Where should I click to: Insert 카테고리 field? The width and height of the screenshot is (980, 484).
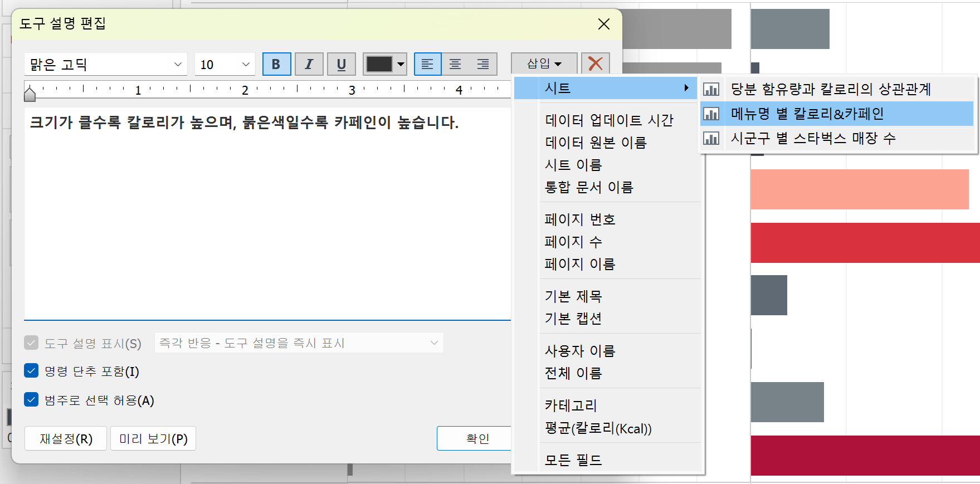[x=571, y=405]
